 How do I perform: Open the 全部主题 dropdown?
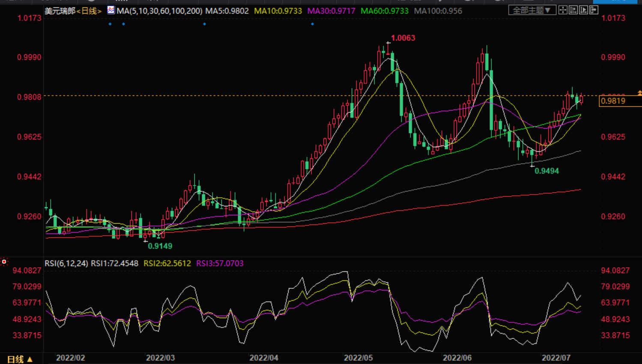532,10
